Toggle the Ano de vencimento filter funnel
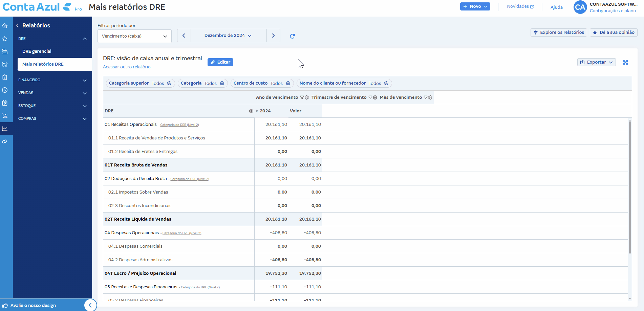This screenshot has width=644, height=311. click(302, 97)
